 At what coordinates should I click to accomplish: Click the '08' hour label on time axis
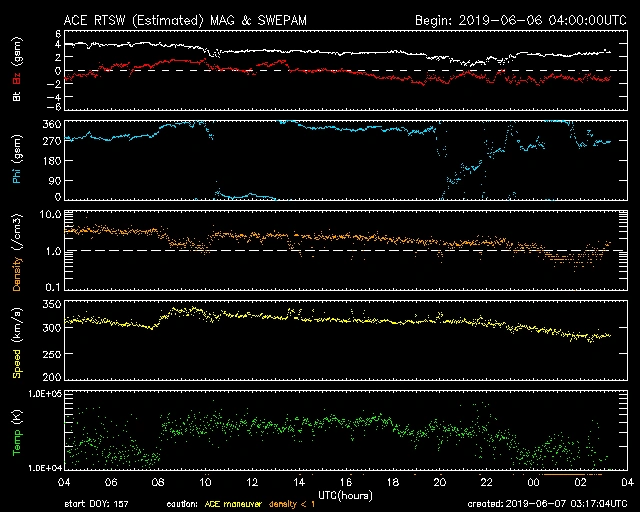click(x=158, y=483)
